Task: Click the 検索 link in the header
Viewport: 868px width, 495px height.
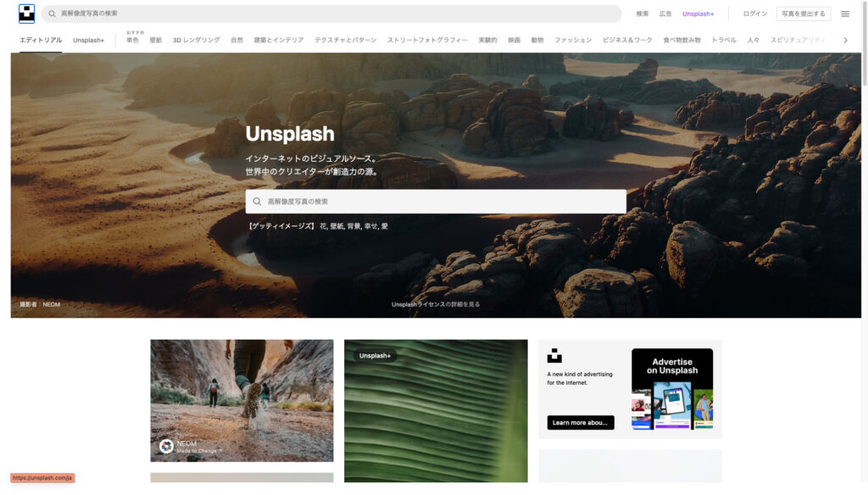Action: [x=643, y=14]
